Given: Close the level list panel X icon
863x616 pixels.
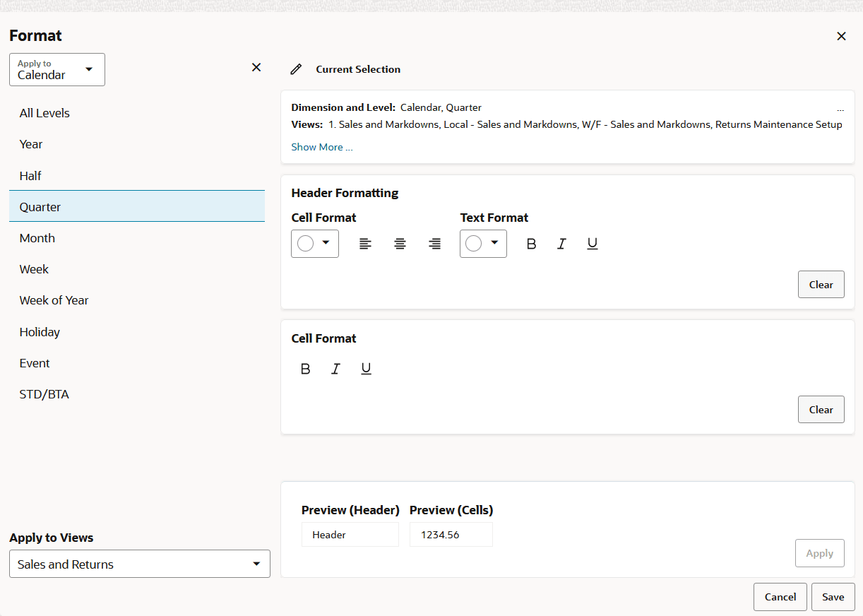Looking at the screenshot, I should point(256,67).
